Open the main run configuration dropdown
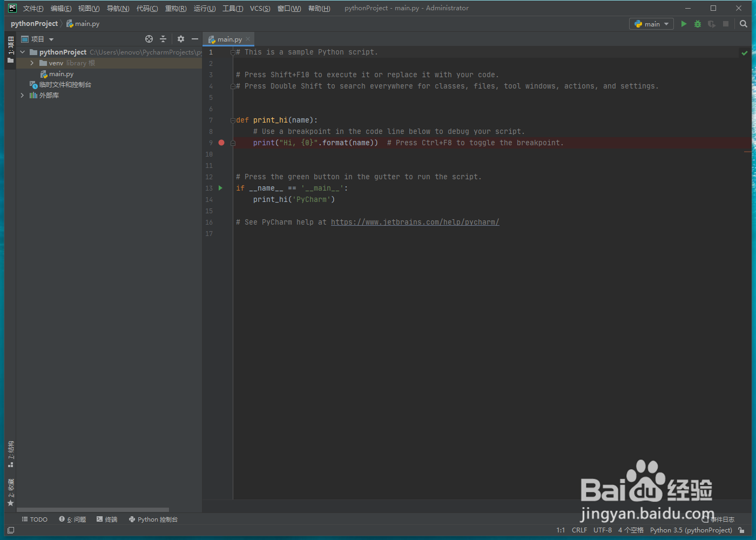This screenshot has width=756, height=540. pyautogui.click(x=652, y=24)
